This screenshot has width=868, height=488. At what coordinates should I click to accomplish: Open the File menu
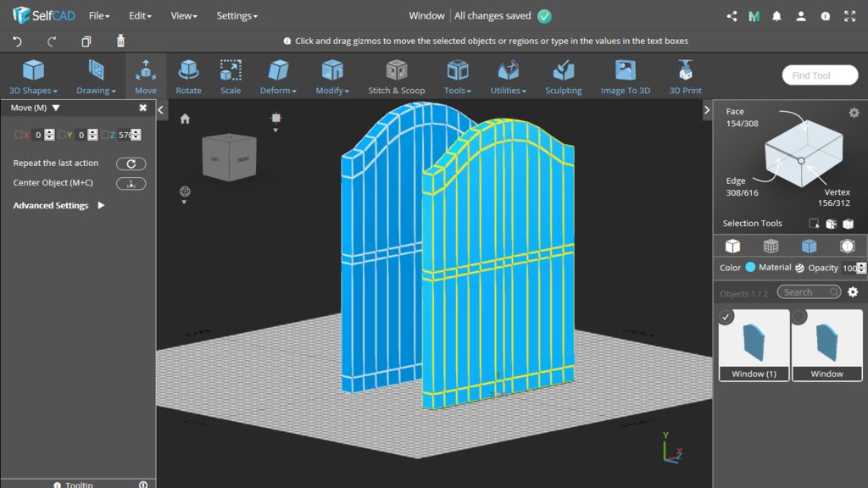point(99,15)
